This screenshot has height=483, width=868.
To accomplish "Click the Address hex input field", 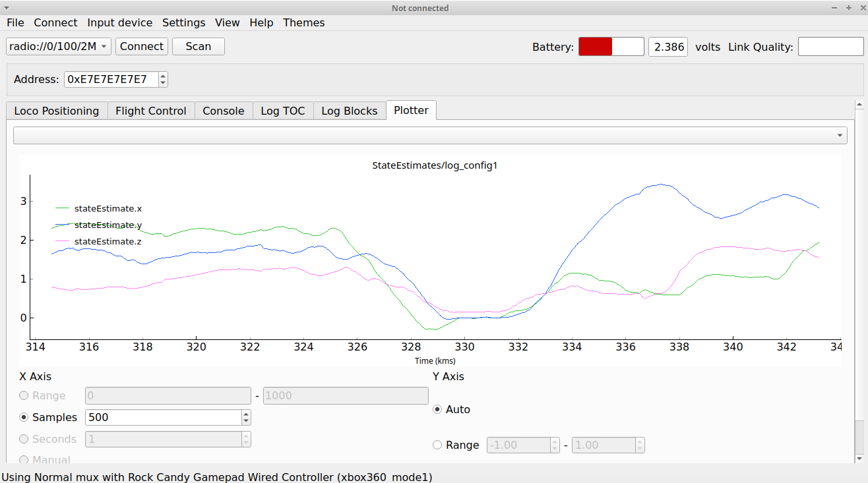I will coord(111,79).
